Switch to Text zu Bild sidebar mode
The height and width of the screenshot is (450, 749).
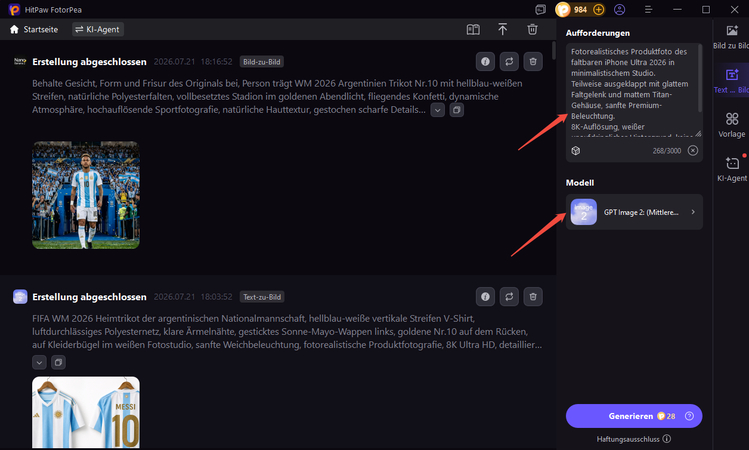731,81
